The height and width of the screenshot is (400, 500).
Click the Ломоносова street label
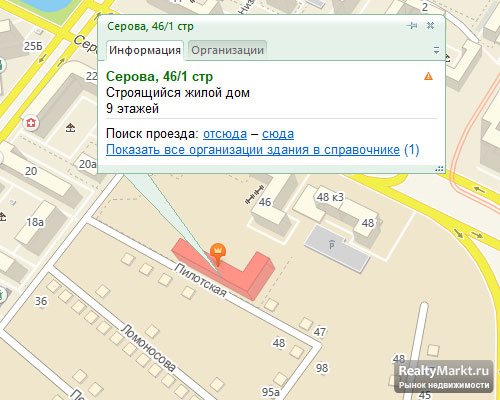point(148,348)
